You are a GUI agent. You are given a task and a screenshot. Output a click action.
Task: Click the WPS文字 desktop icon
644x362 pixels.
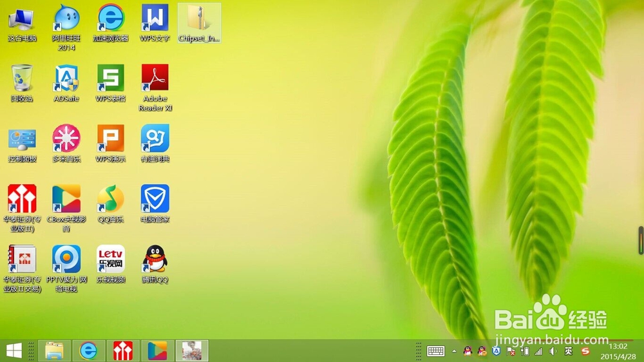(x=155, y=24)
